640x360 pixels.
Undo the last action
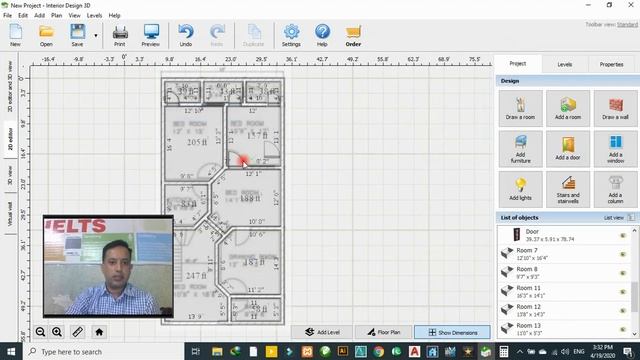[186, 35]
